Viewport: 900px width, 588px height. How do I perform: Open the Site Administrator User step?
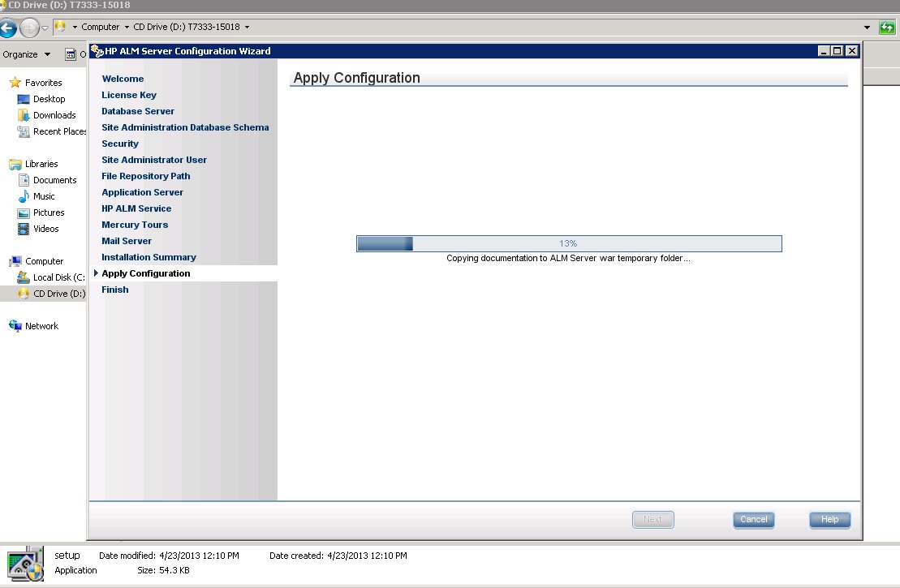point(154,160)
